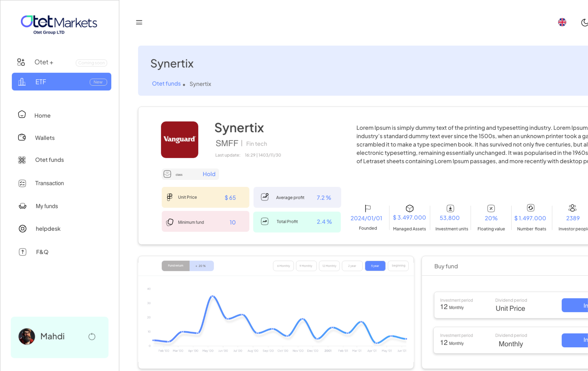This screenshot has width=588, height=371.
Task: Click the Fund return button
Action: [175, 266]
